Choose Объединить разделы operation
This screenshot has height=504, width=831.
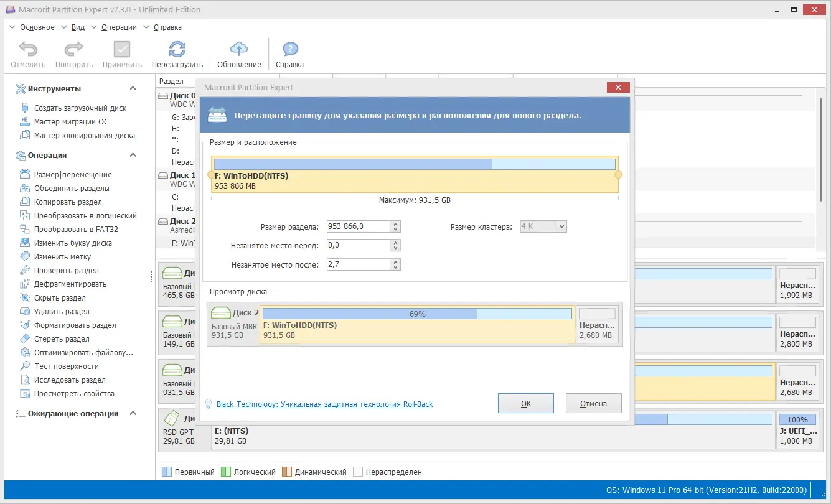coord(72,189)
